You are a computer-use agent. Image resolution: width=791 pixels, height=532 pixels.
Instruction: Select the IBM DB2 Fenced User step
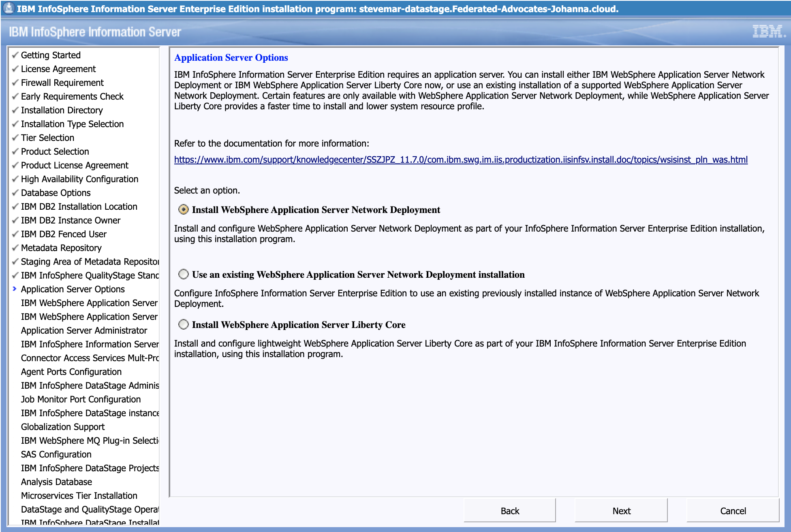point(64,234)
